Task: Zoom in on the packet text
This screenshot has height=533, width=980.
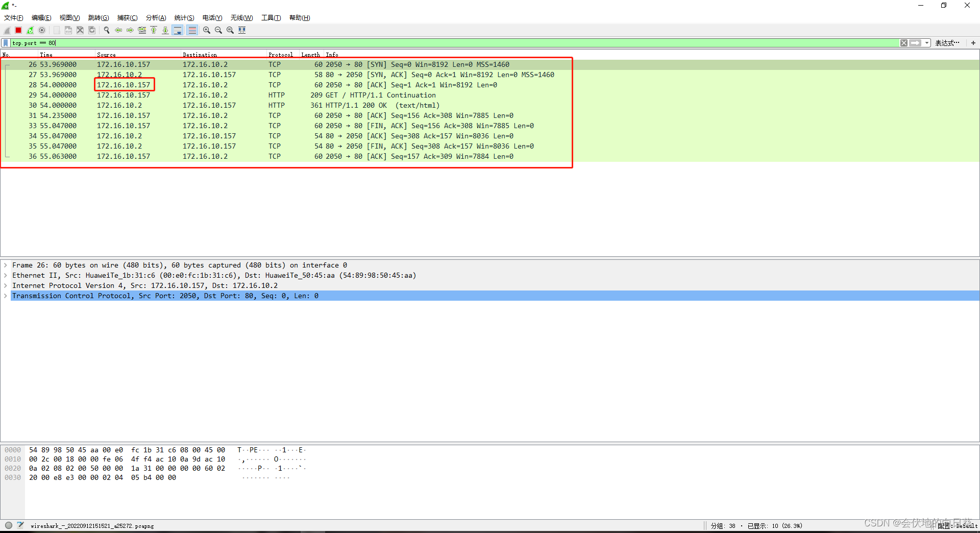Action: [206, 30]
